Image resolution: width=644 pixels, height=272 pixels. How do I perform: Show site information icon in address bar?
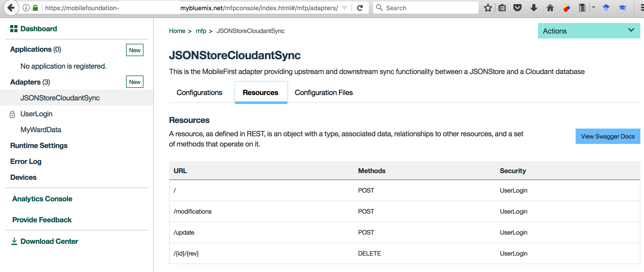[x=26, y=8]
